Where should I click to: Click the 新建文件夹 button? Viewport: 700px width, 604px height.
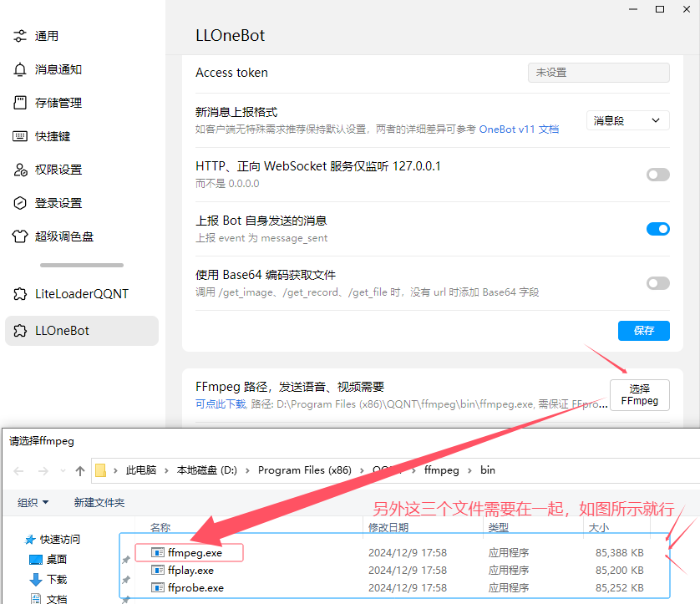tap(99, 503)
